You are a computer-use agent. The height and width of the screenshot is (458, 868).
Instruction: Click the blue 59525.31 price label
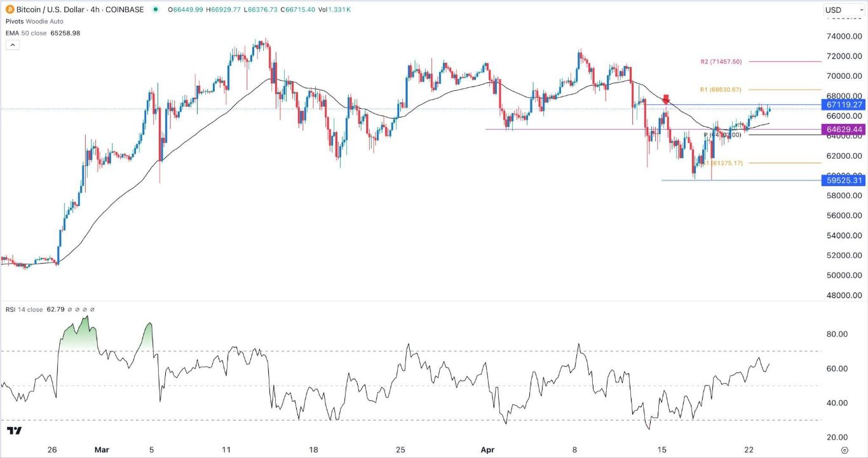843,180
